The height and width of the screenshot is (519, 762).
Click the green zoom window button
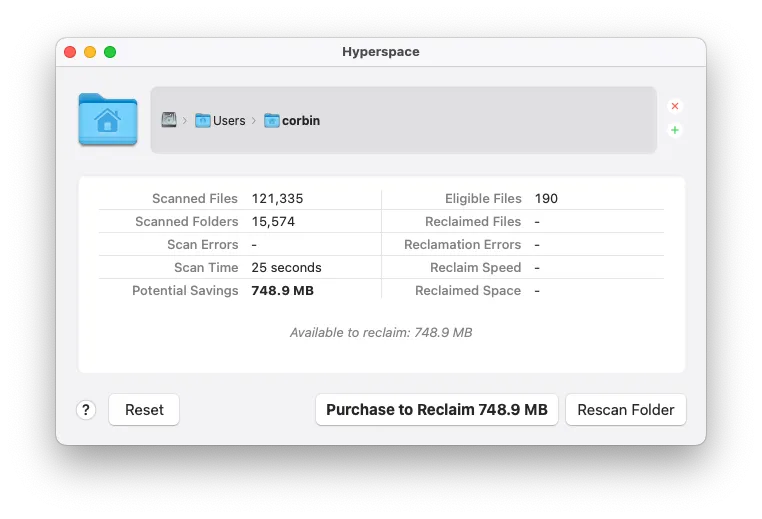pos(110,52)
